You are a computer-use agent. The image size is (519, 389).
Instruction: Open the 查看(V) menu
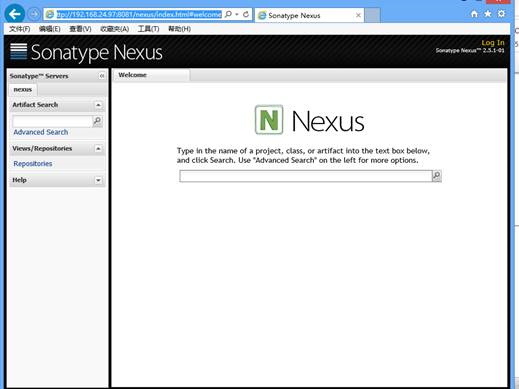(x=80, y=29)
